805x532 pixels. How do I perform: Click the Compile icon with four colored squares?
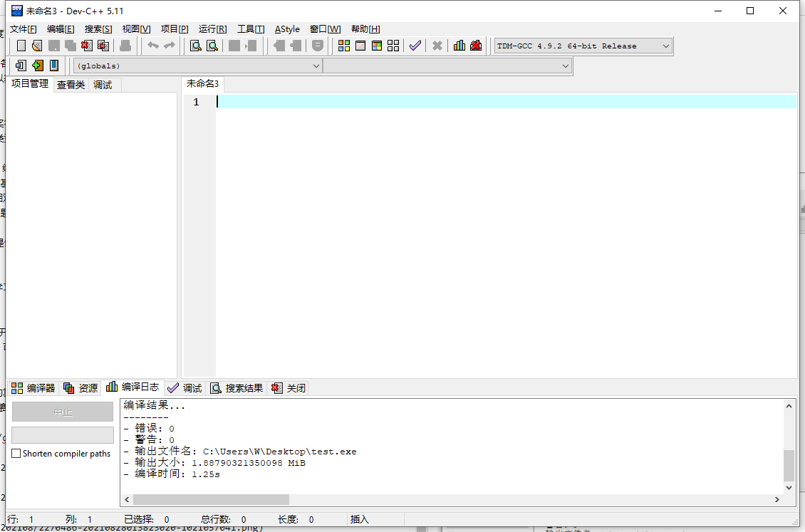(344, 46)
